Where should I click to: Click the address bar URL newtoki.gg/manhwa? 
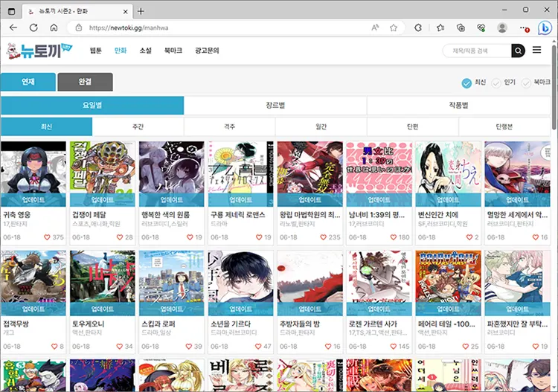click(129, 28)
